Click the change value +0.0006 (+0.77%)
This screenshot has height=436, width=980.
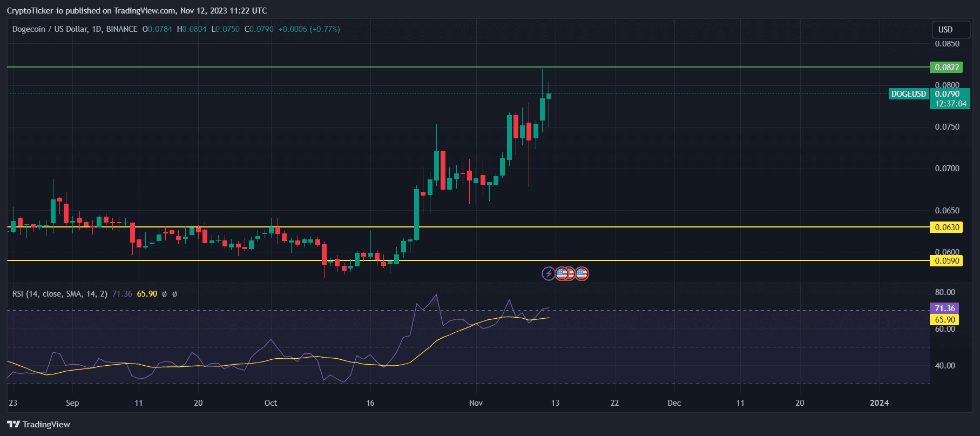[x=309, y=29]
